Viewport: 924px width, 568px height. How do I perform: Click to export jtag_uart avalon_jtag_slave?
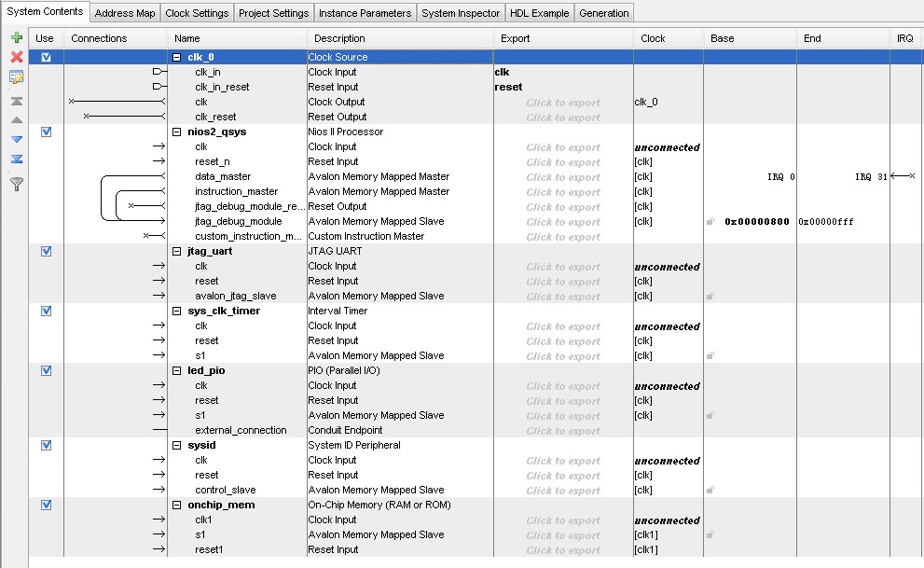click(563, 297)
